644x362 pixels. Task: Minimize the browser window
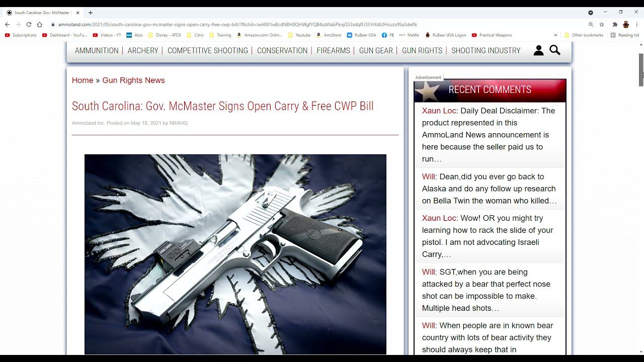click(605, 12)
